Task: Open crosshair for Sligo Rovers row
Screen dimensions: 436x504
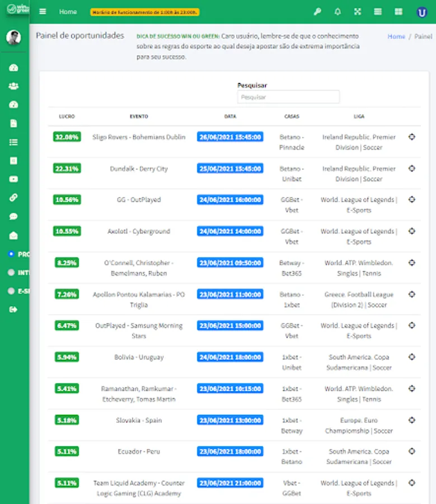Action: 412,137
